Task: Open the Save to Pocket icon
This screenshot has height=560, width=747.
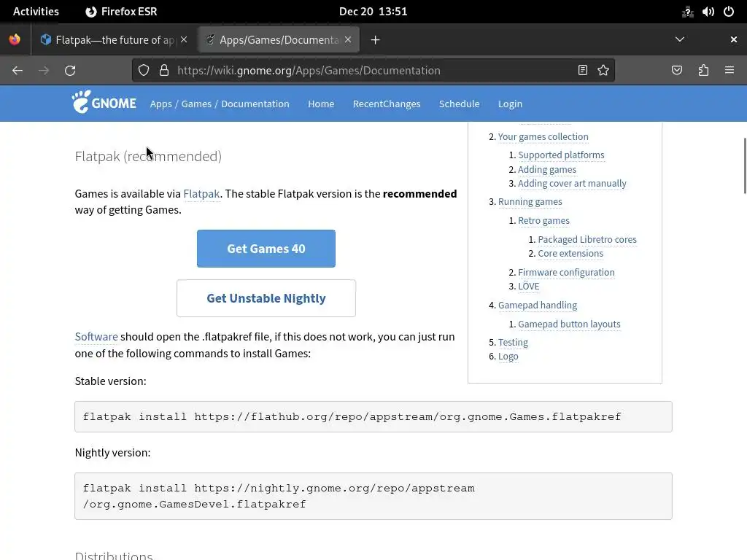Action: tap(676, 71)
